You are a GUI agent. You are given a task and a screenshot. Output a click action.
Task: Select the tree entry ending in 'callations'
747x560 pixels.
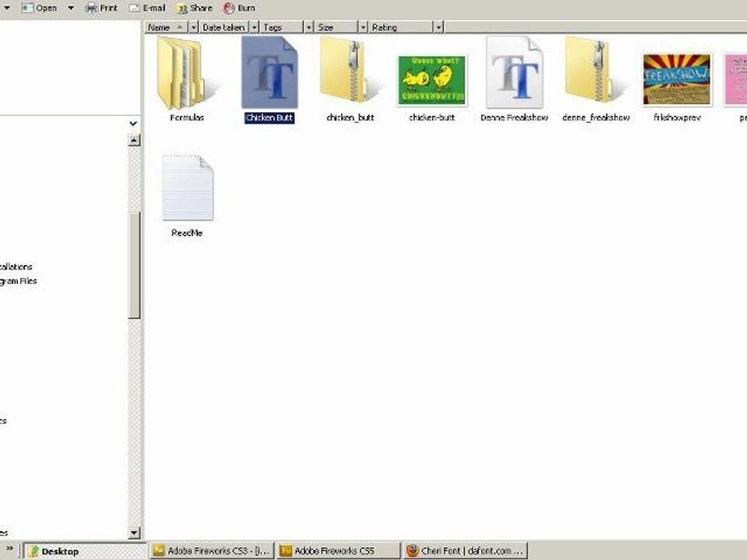[x=16, y=267]
